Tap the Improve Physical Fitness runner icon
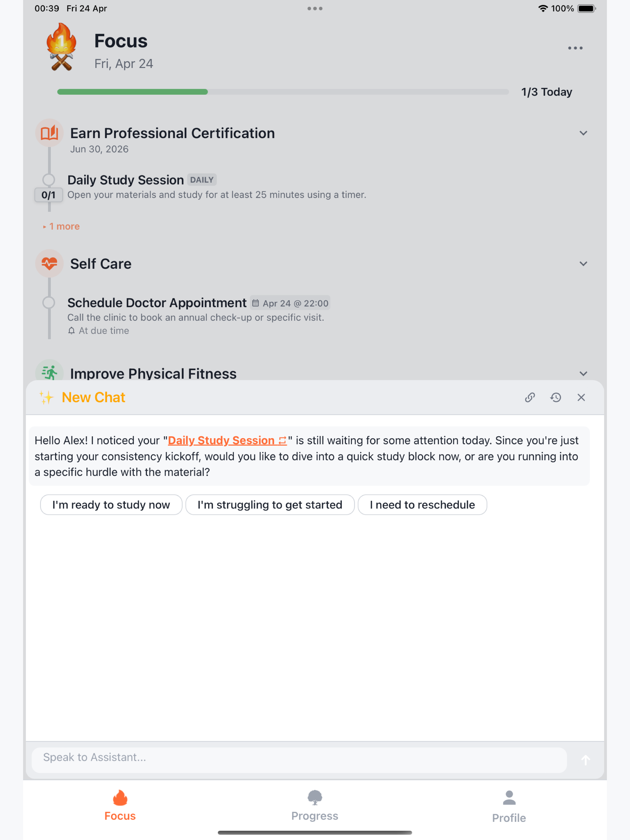 49,372
